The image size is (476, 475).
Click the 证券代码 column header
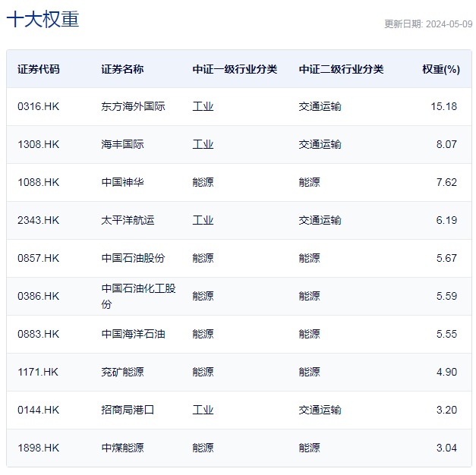tap(39, 69)
